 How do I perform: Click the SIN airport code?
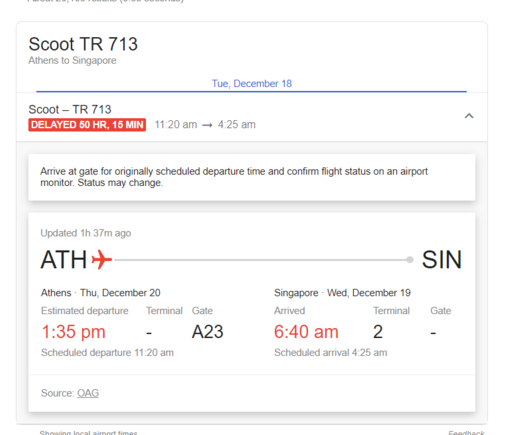click(x=442, y=260)
